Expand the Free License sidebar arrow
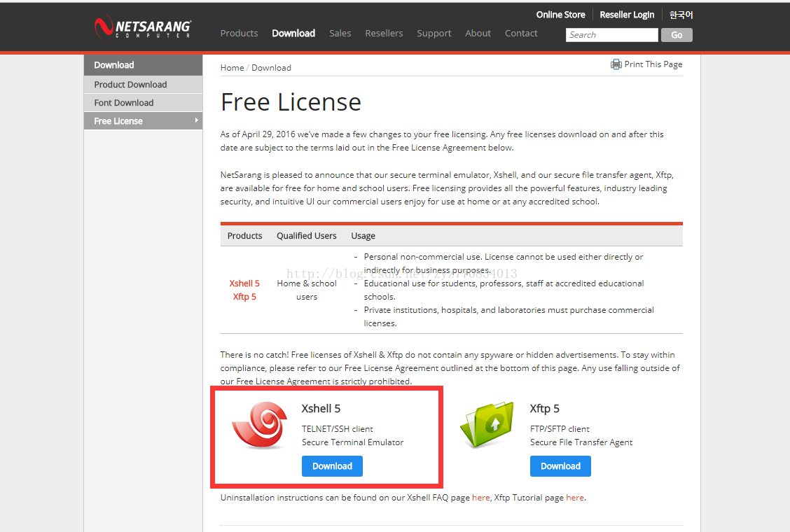This screenshot has width=790, height=532. coord(196,120)
